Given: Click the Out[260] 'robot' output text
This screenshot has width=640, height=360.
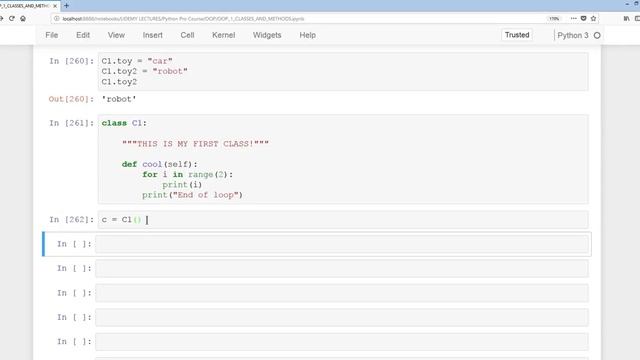Looking at the screenshot, I should coord(119,99).
